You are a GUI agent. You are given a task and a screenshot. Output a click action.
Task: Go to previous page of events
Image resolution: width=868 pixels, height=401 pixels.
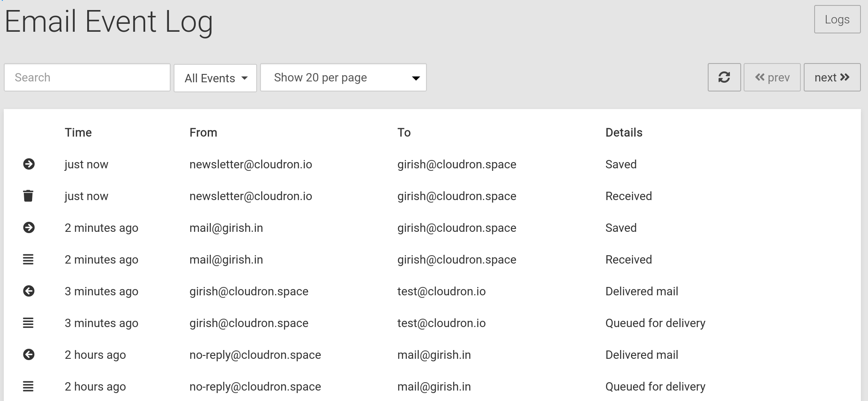[772, 77]
